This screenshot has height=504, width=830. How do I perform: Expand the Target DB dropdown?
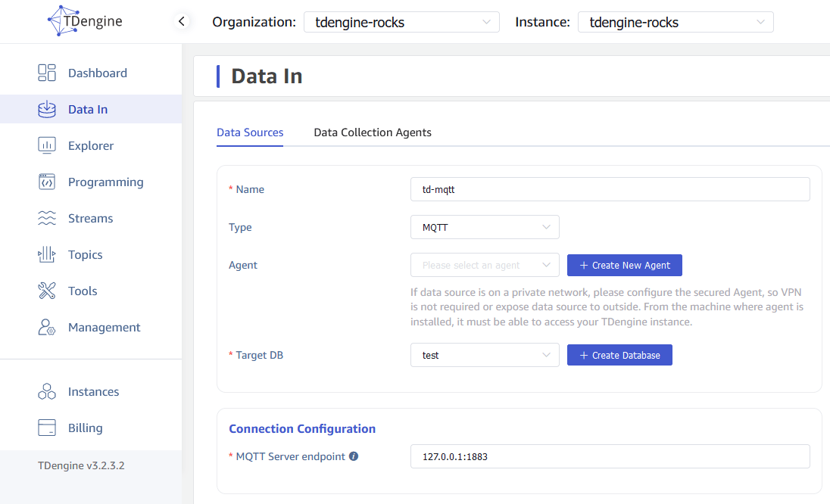tap(485, 355)
